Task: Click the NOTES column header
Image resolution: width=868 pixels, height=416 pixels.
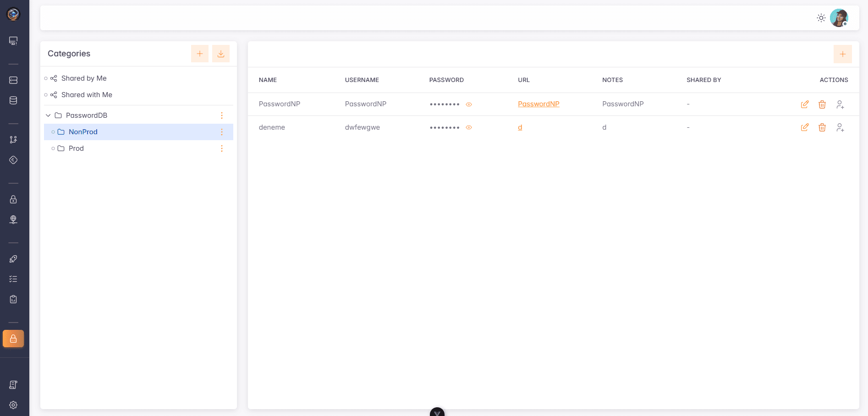Action: (x=612, y=80)
